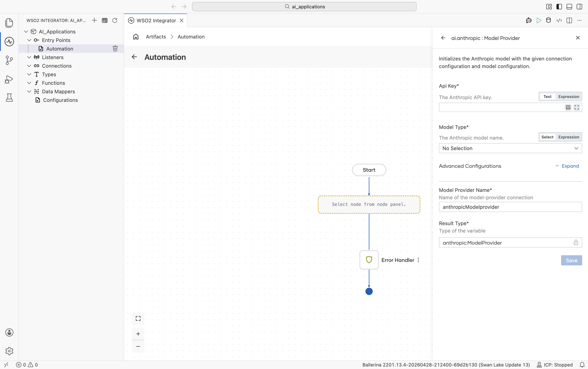Select the WSO2 Integrator editor tab
The width and height of the screenshot is (588, 369).
point(156,20)
